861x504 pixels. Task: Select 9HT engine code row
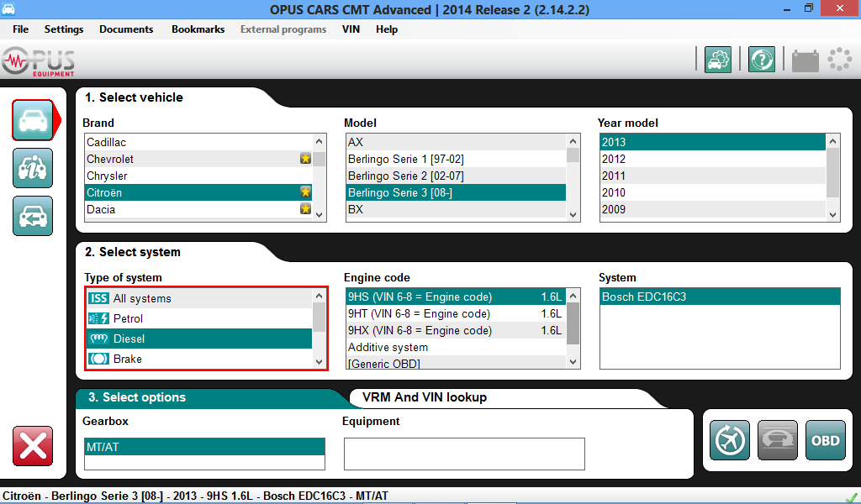click(456, 313)
